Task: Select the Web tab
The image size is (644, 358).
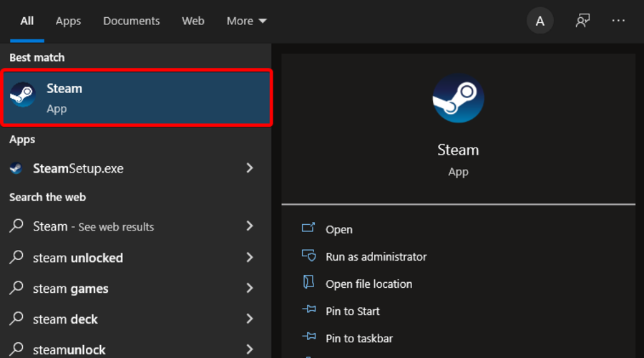Action: [193, 21]
